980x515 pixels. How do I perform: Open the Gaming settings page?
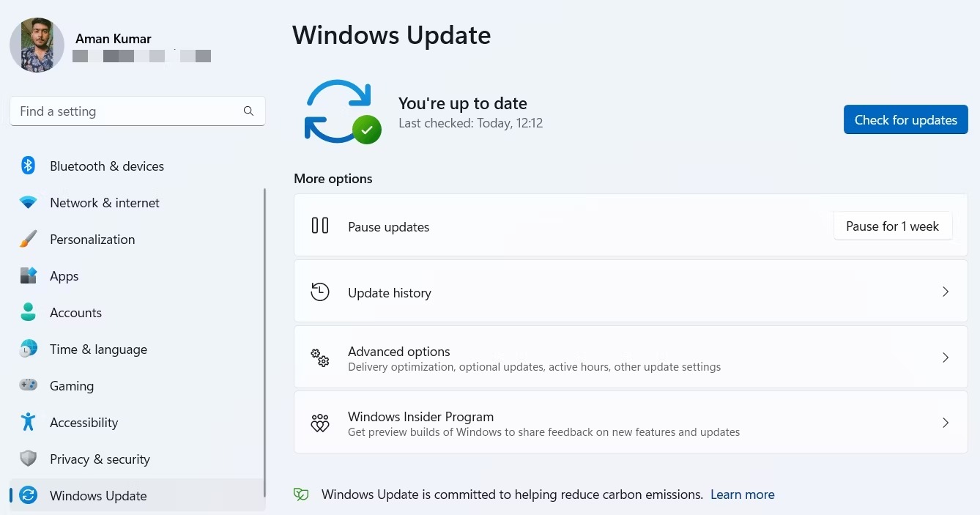pos(137,386)
